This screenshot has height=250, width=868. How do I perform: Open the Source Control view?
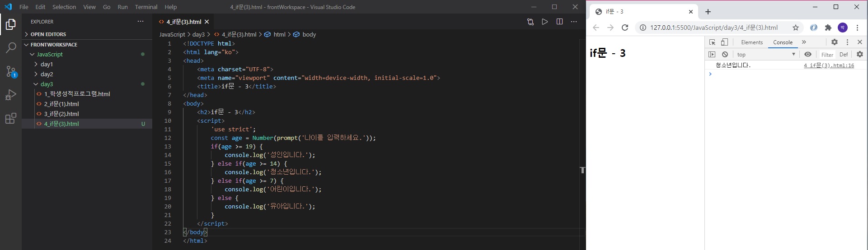[x=11, y=71]
